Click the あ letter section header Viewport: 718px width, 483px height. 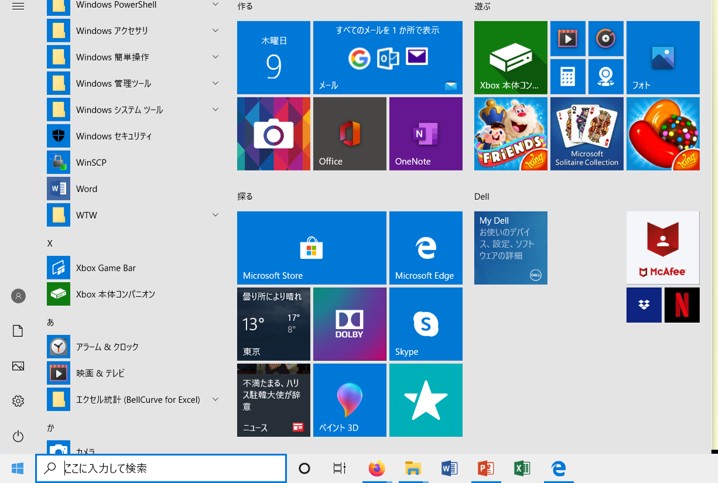tap(50, 322)
